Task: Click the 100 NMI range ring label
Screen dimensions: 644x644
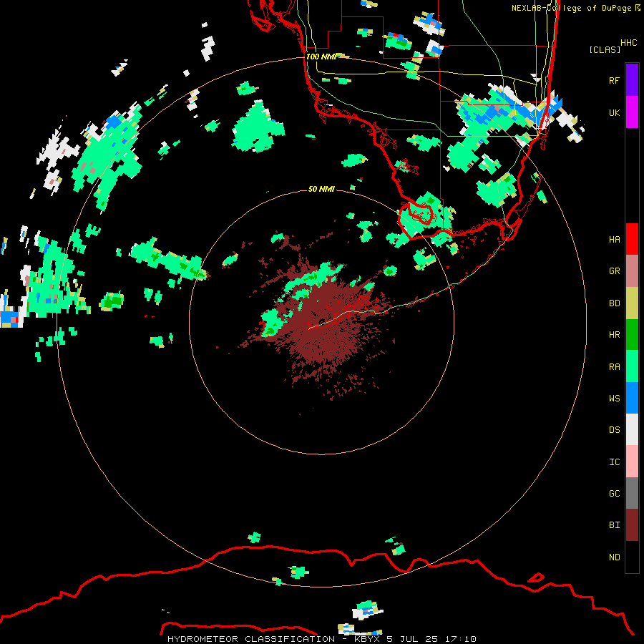Action: tap(321, 57)
